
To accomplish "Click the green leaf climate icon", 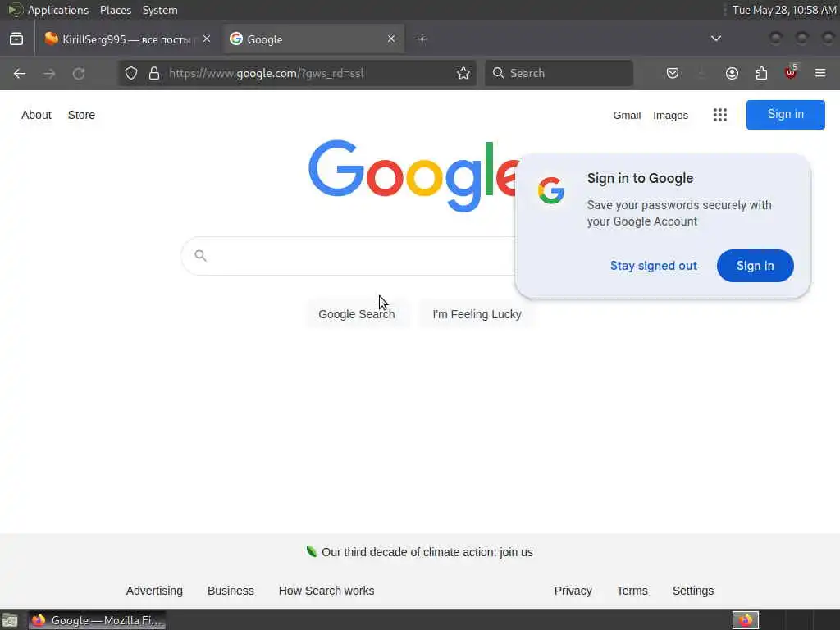I will (311, 551).
